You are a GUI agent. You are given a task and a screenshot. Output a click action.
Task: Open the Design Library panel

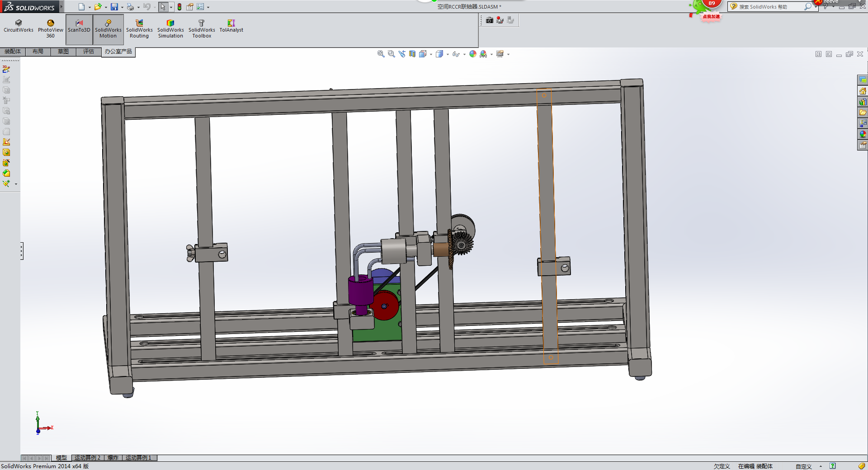point(863,102)
